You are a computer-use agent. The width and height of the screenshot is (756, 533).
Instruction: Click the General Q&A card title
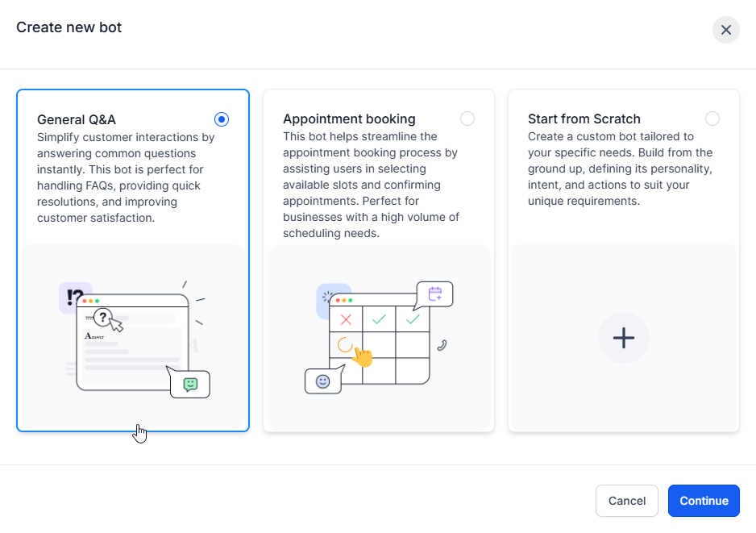coord(77,119)
